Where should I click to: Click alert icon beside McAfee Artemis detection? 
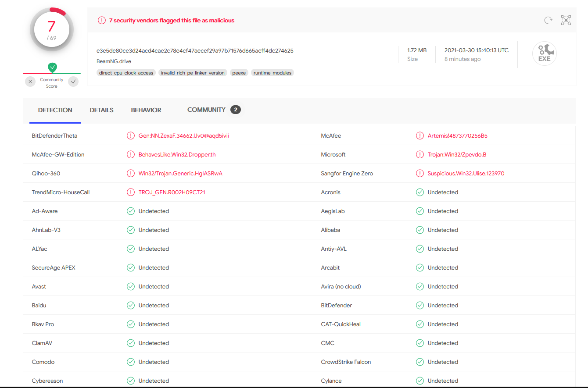[x=420, y=136]
